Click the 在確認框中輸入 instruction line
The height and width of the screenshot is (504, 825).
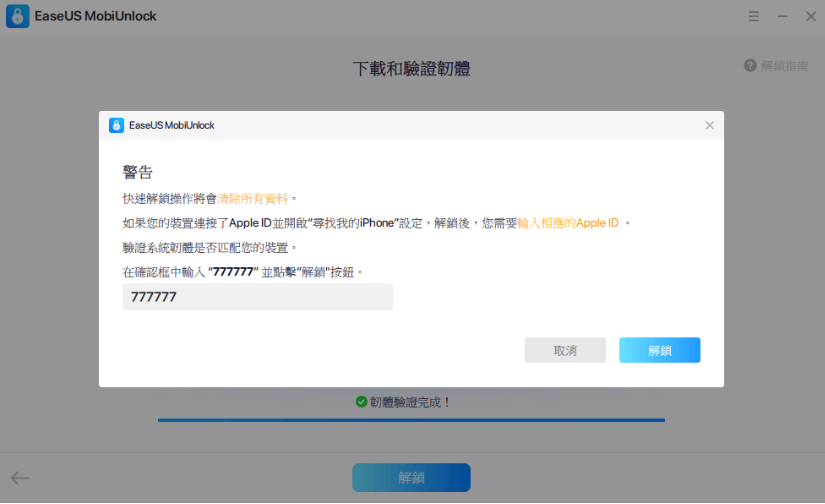tap(243, 272)
